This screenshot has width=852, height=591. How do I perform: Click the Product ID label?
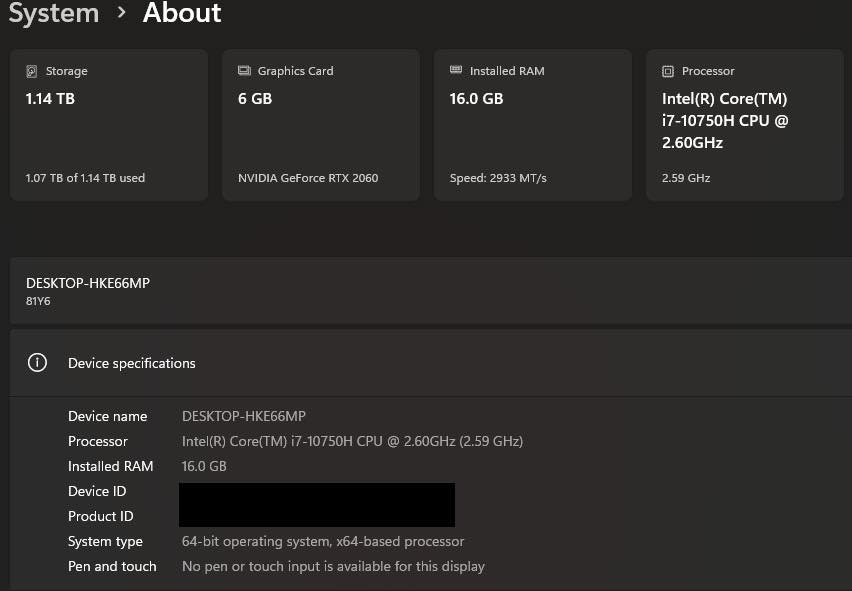[101, 516]
